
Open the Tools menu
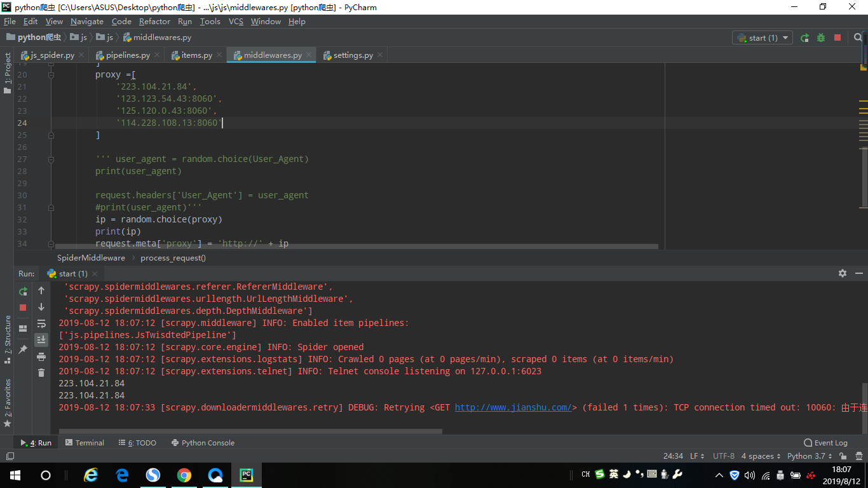[x=210, y=21]
